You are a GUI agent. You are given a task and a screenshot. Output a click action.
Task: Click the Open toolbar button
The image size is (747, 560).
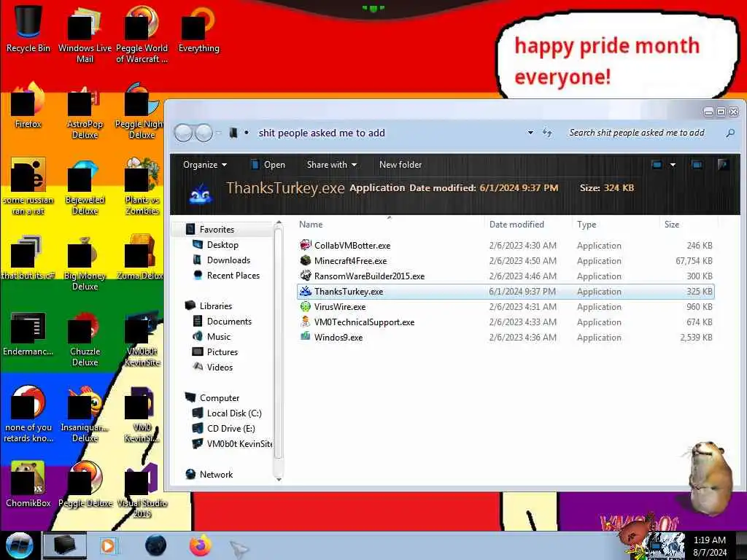click(268, 165)
